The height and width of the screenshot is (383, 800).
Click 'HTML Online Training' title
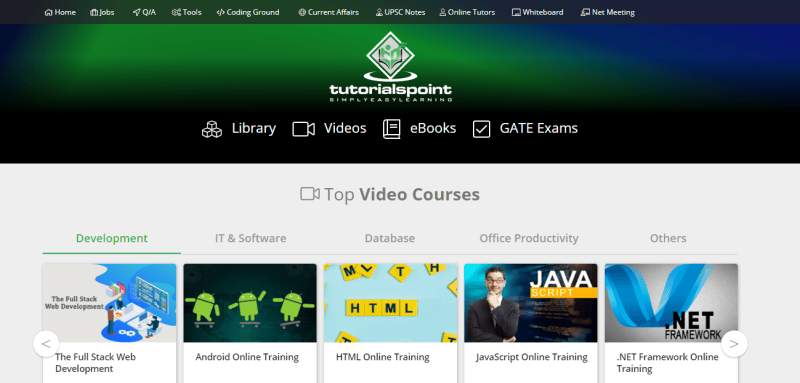pos(383,357)
